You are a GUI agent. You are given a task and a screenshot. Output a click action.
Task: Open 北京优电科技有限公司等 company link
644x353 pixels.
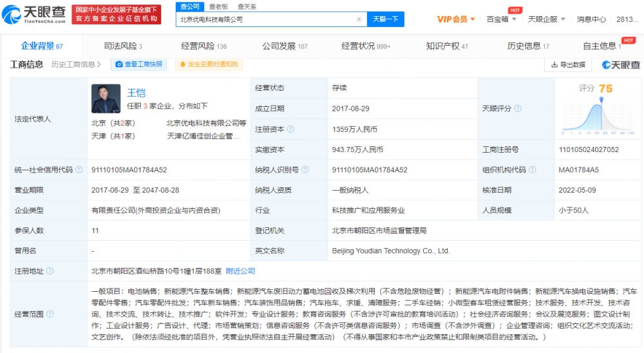point(206,123)
